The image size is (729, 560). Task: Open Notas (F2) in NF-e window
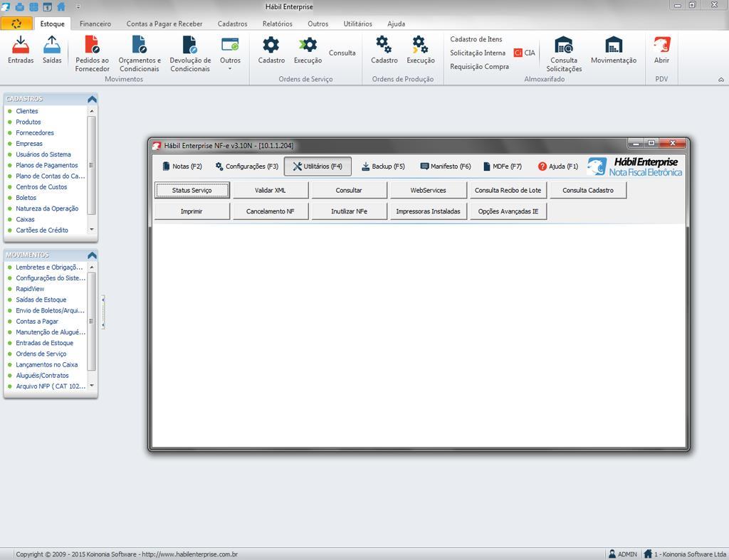pos(182,167)
